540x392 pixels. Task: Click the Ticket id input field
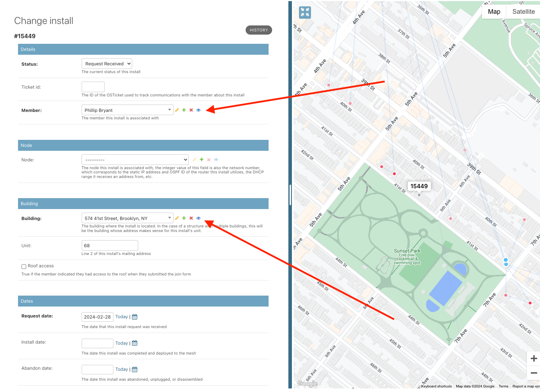(x=93, y=87)
